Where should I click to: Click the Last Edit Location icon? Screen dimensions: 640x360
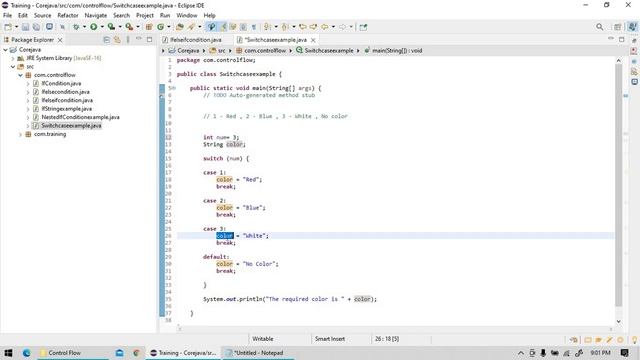303,27
